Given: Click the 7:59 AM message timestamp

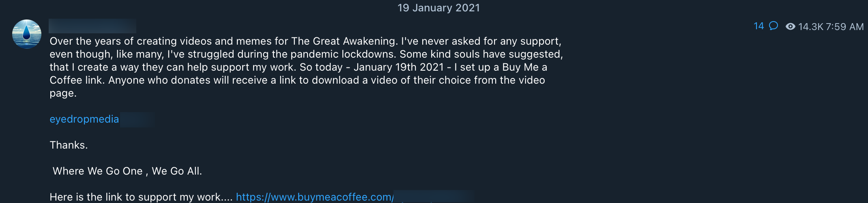Looking at the screenshot, I should [x=844, y=27].
